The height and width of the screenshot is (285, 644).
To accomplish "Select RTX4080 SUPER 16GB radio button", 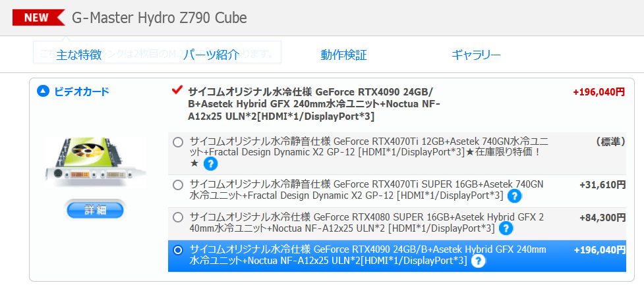I will [x=178, y=217].
